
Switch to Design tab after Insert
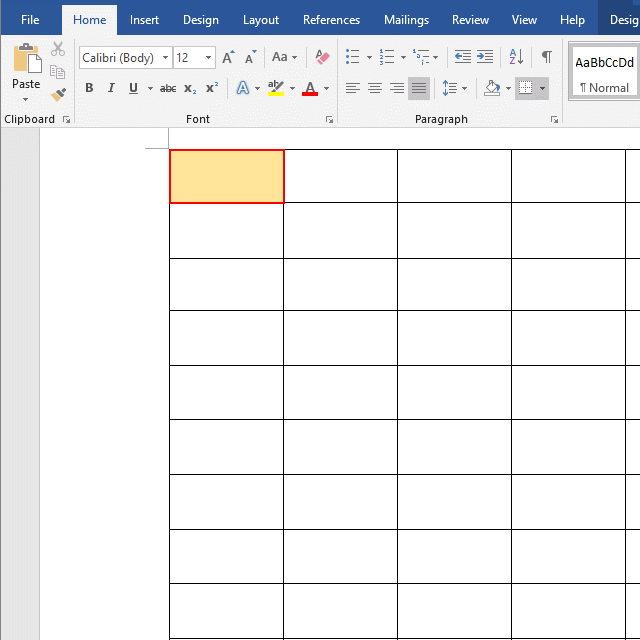pyautogui.click(x=200, y=20)
